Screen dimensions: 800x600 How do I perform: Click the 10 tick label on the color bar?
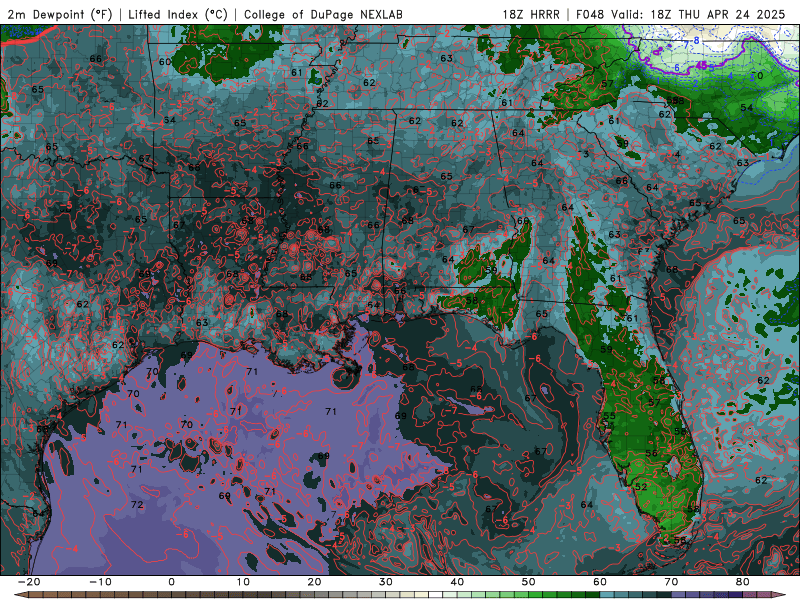(x=243, y=582)
